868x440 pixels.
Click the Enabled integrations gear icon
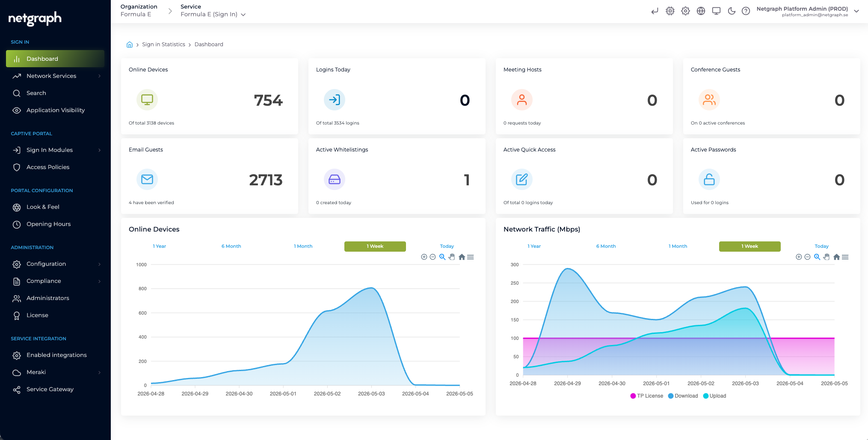coord(17,355)
